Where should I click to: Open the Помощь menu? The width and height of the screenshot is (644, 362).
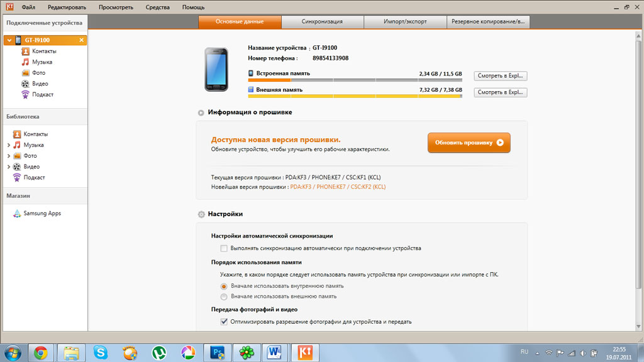pyautogui.click(x=194, y=8)
